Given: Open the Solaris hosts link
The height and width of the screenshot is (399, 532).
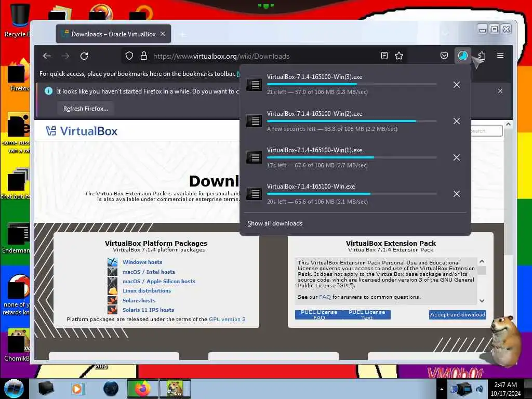Looking at the screenshot, I should 139,300.
